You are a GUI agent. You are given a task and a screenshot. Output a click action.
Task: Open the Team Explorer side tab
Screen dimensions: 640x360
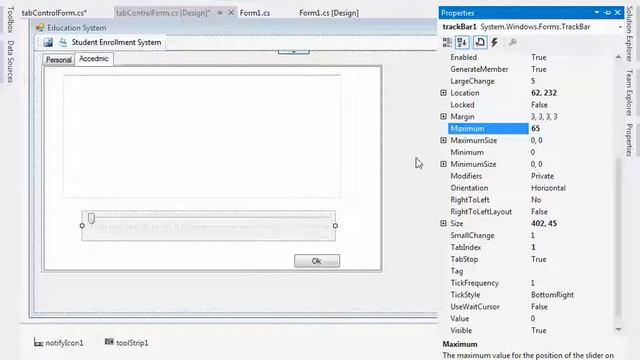pyautogui.click(x=629, y=92)
